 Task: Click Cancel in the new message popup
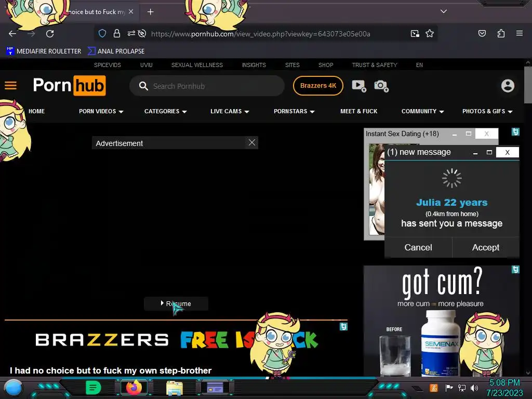[x=418, y=247]
